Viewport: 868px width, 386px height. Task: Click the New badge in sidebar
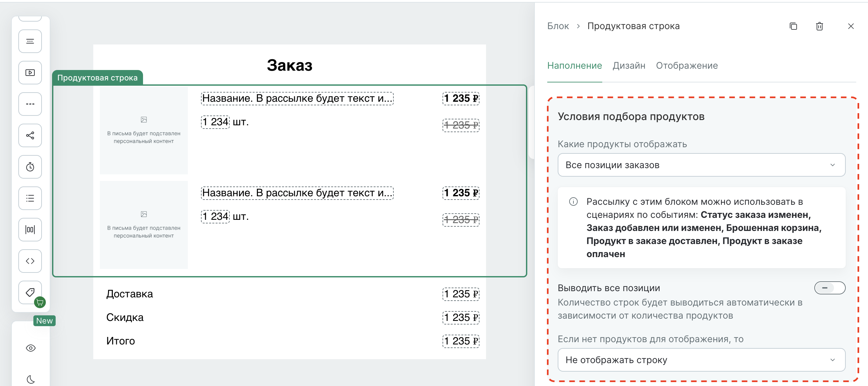click(45, 321)
